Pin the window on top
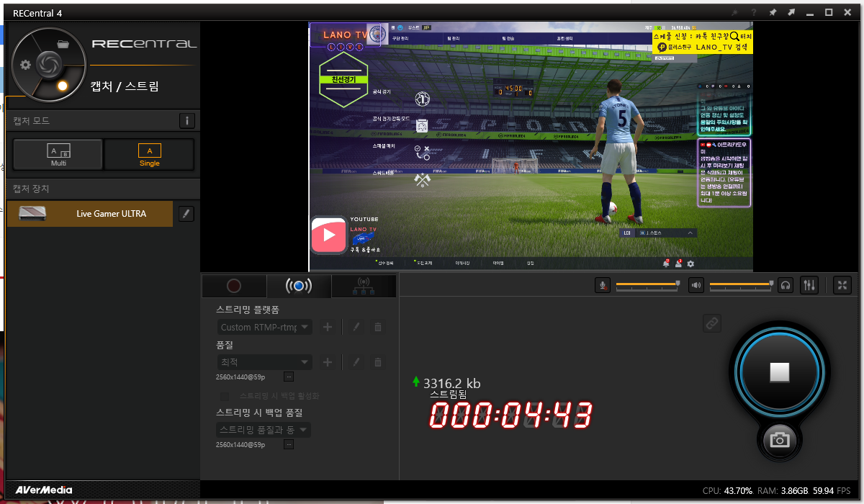The width and height of the screenshot is (864, 504). (773, 13)
